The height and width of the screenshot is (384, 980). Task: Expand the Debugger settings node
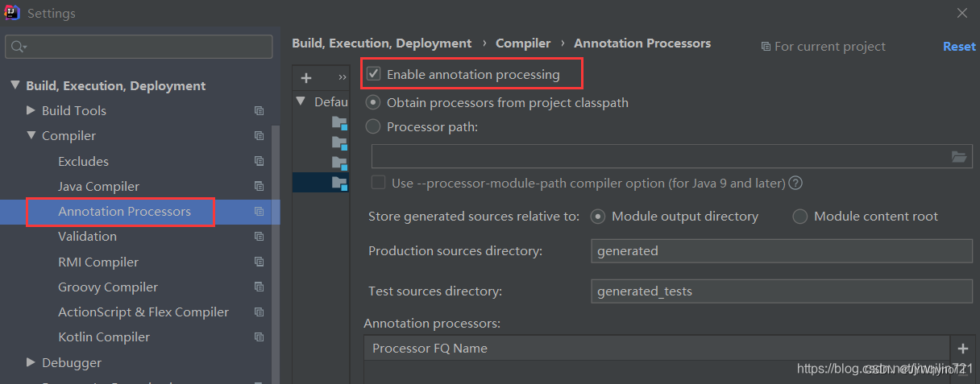pyautogui.click(x=31, y=362)
